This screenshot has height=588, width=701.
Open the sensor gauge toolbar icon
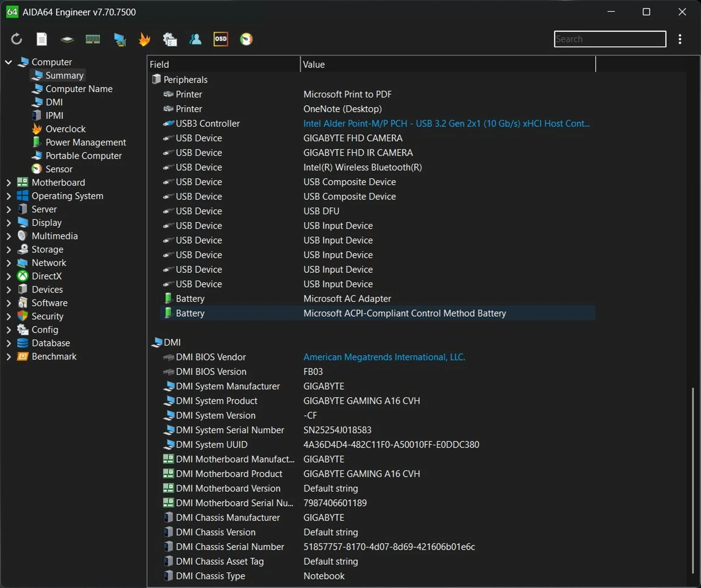tap(246, 39)
